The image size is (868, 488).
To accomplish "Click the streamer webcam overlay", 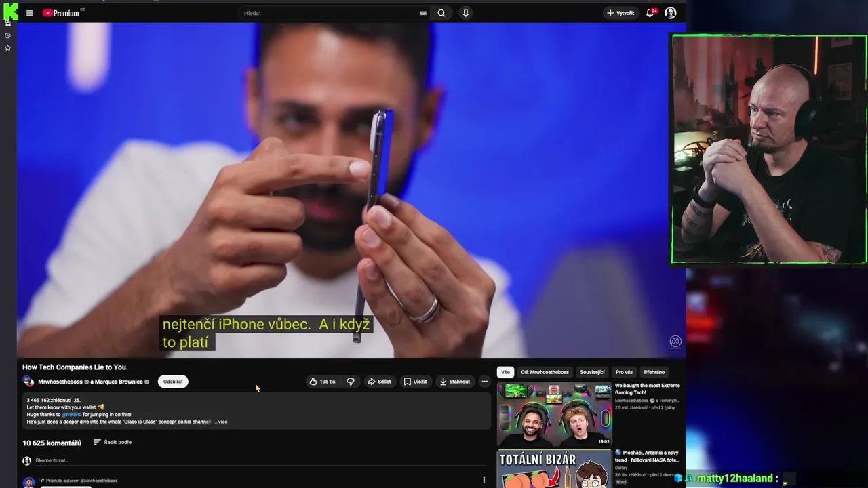I will [x=769, y=149].
